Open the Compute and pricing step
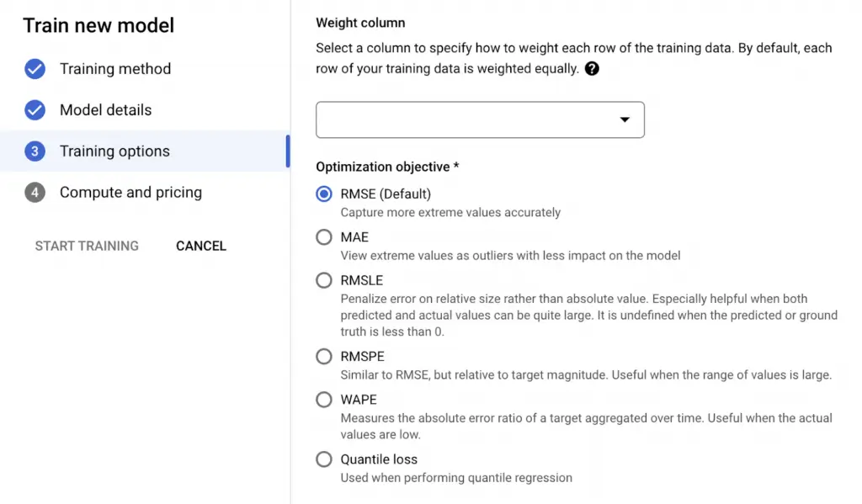This screenshot has height=504, width=862. tap(130, 193)
